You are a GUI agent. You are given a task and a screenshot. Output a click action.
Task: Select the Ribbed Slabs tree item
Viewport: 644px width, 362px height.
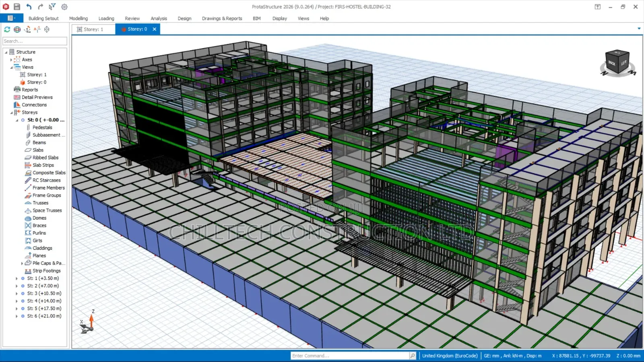(x=45, y=158)
